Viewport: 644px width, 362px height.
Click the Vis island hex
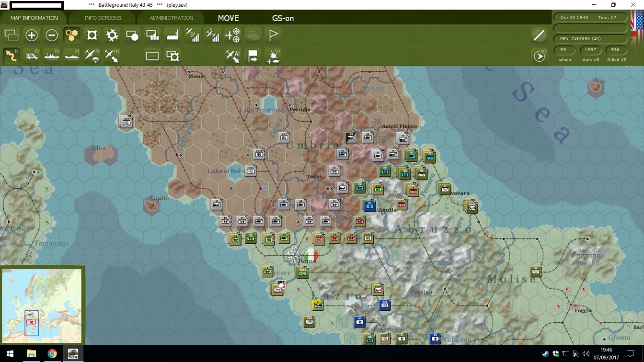coord(596,88)
